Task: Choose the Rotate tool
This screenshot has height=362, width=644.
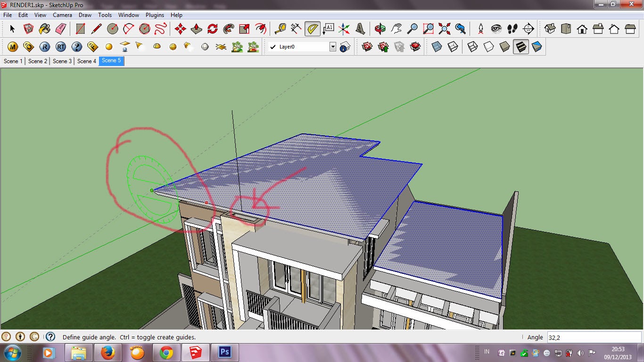Action: coord(212,29)
